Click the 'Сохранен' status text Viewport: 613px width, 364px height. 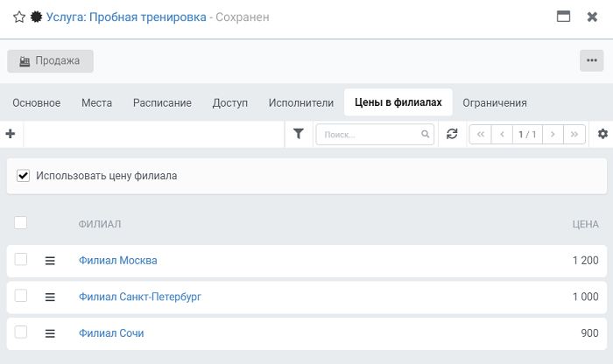coord(243,17)
